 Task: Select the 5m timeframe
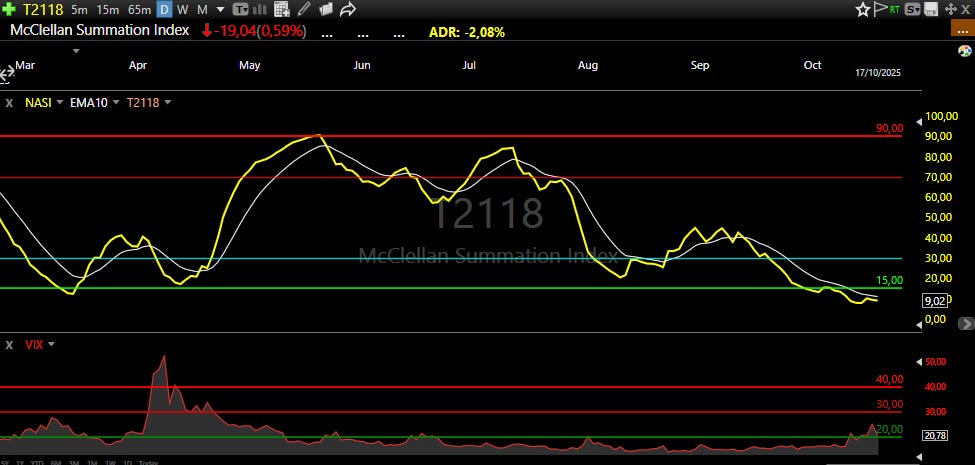79,9
